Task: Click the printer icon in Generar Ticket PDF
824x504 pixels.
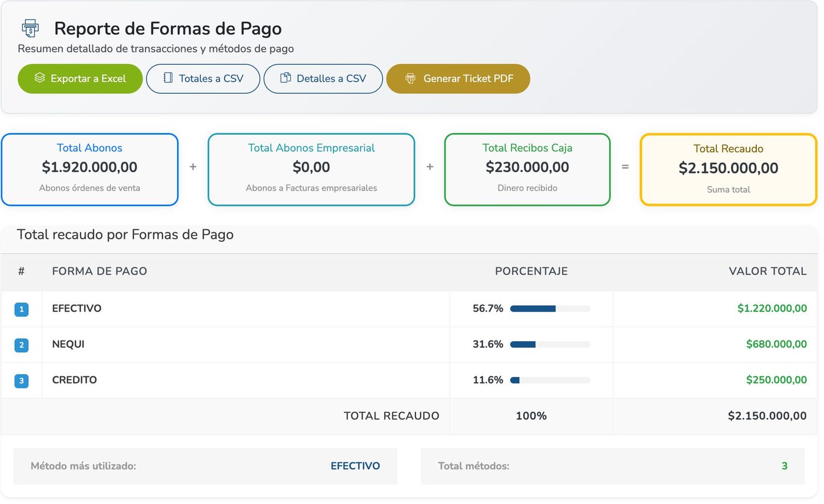Action: [x=410, y=78]
